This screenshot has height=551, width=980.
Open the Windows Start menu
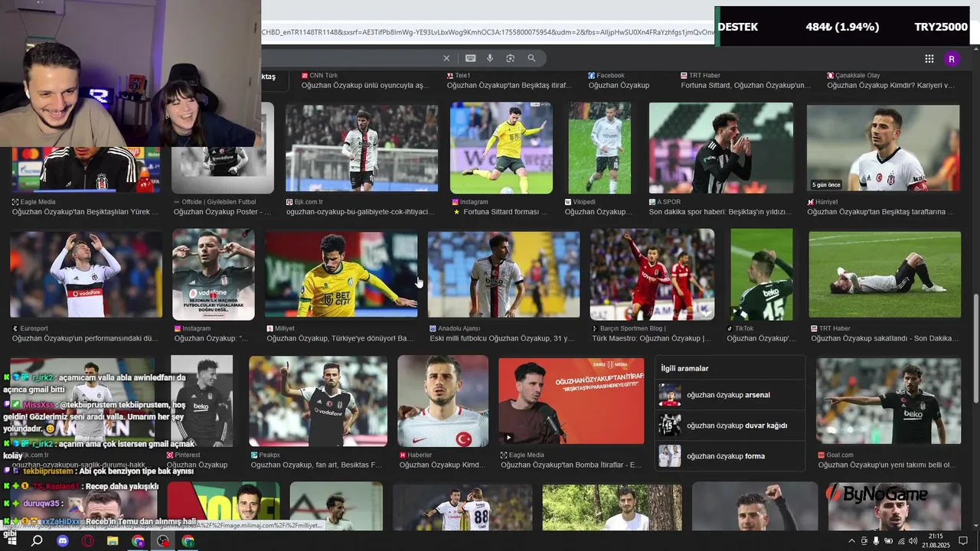pos(11,541)
